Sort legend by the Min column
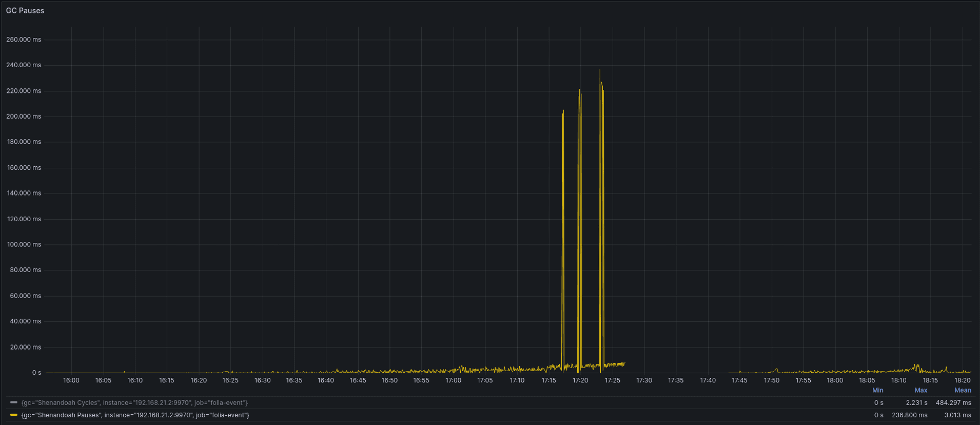 (878, 390)
